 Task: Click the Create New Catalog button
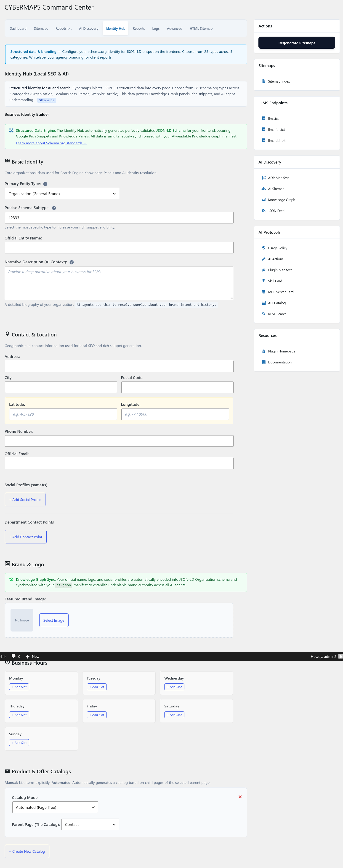coord(27,852)
